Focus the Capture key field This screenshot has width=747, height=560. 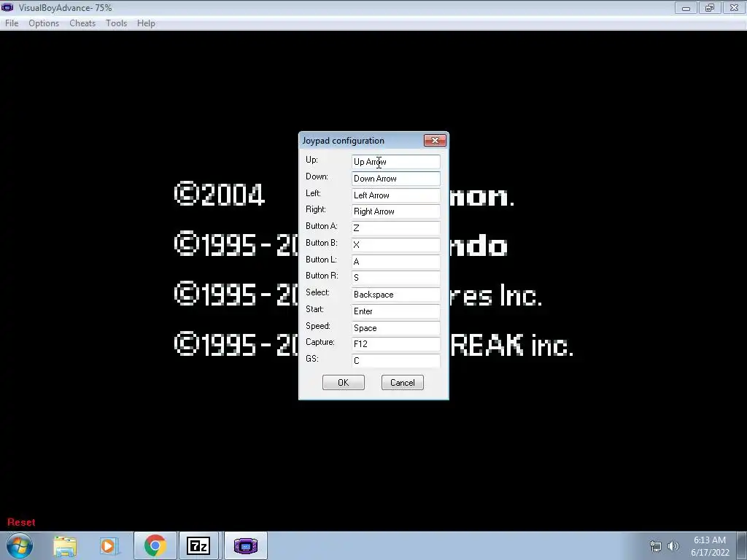[396, 344]
